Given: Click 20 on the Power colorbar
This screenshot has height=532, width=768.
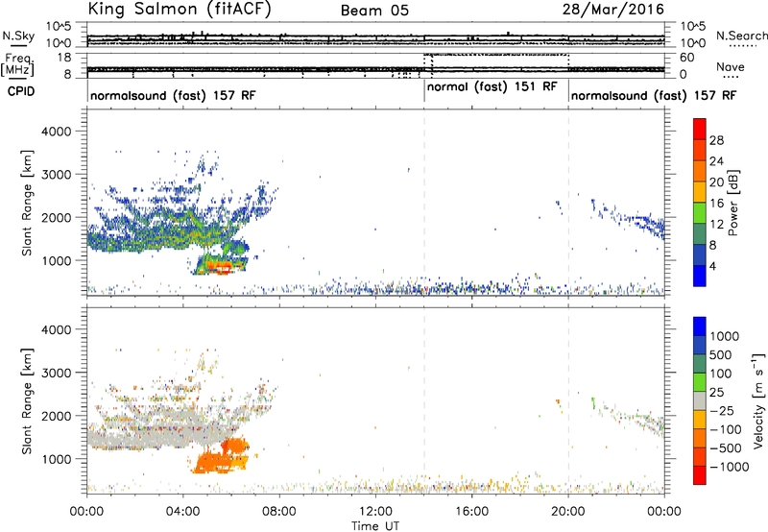Looking at the screenshot, I should click(x=716, y=182).
